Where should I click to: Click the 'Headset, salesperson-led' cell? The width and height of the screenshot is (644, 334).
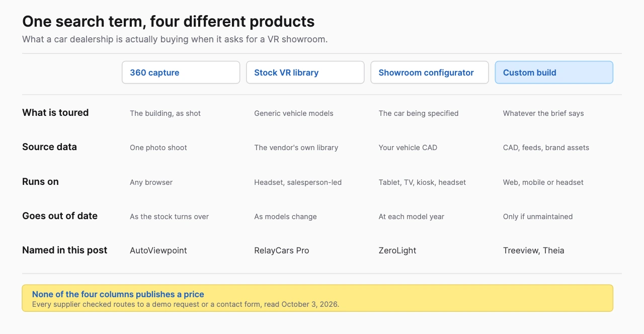(298, 182)
